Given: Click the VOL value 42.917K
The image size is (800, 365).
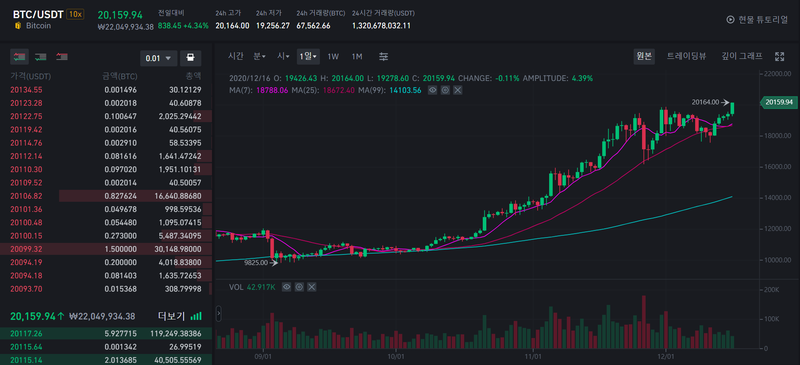Looking at the screenshot, I should 261,287.
